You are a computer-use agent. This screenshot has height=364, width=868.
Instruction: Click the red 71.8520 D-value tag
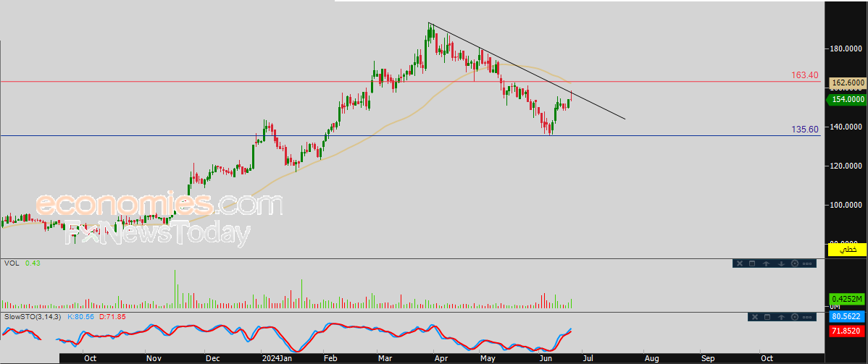point(847,331)
